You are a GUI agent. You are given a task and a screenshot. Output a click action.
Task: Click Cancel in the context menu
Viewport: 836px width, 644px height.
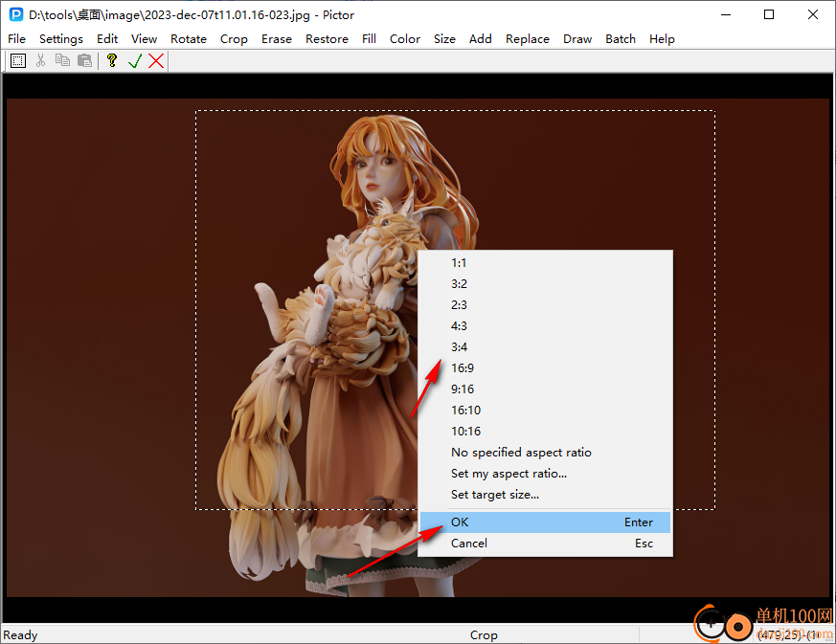(x=545, y=544)
